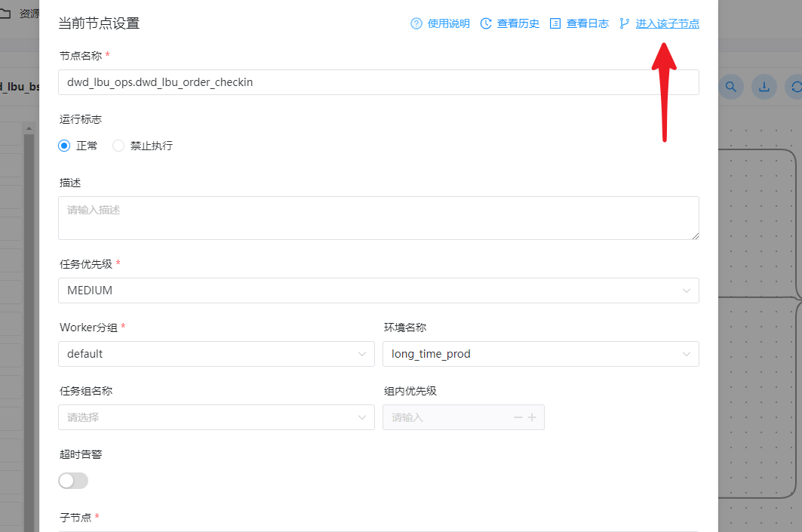802x532 pixels.
Task: Open the 任务优先级 MEDIUM dropdown
Action: tap(379, 291)
